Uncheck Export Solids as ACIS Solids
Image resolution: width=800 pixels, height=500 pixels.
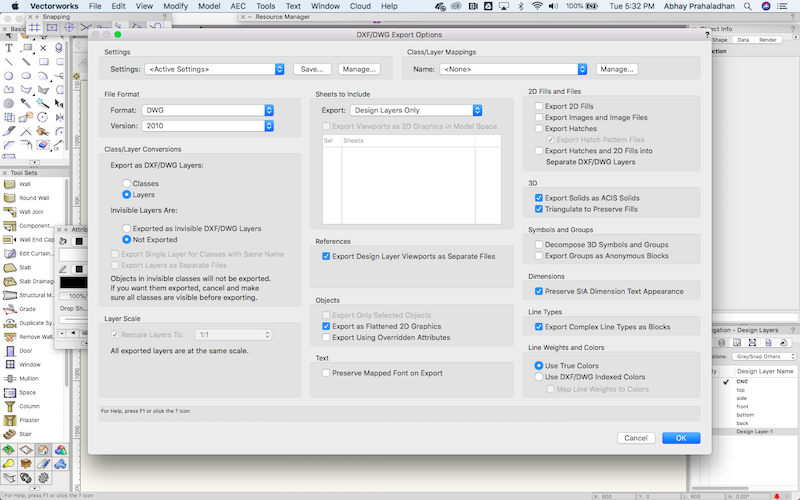point(539,198)
